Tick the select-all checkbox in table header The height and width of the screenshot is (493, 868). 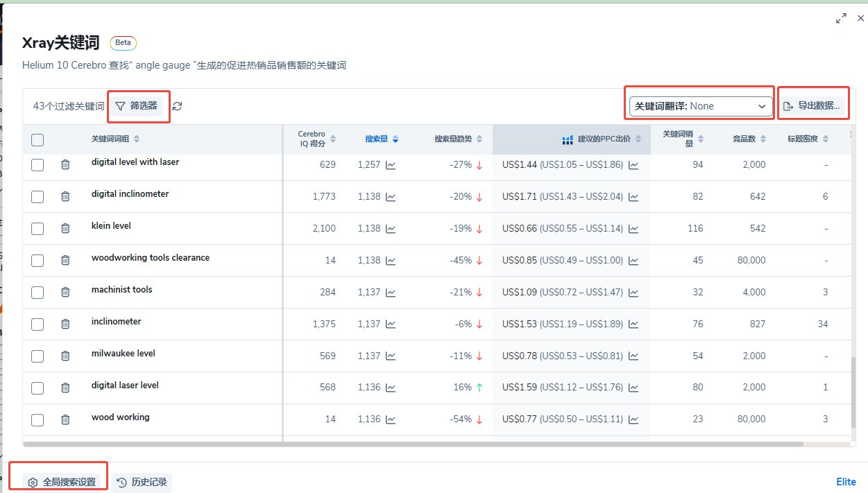[x=37, y=140]
